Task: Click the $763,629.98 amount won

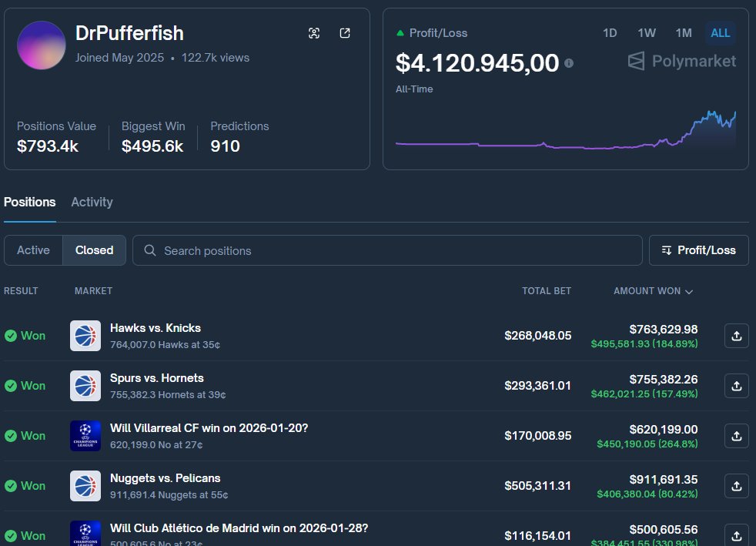Action: coord(664,330)
